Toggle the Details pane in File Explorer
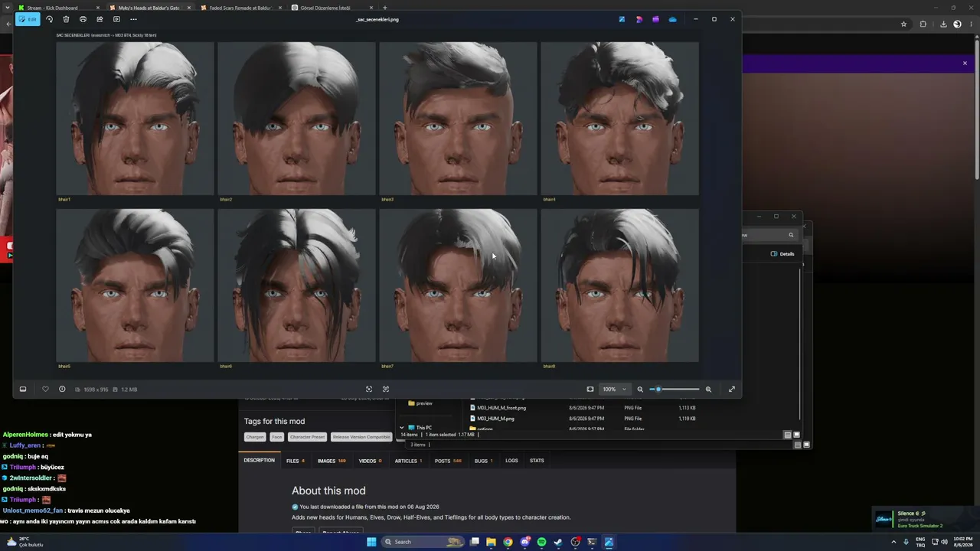Viewport: 980px width, 551px height. [782, 254]
